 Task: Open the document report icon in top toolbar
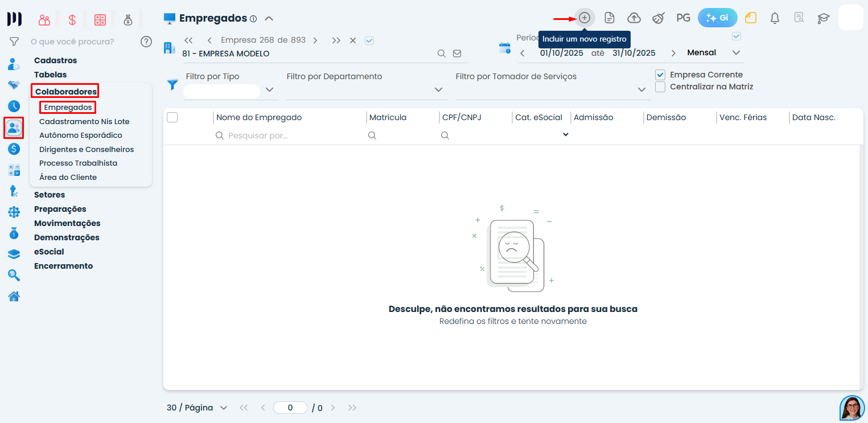(x=610, y=18)
